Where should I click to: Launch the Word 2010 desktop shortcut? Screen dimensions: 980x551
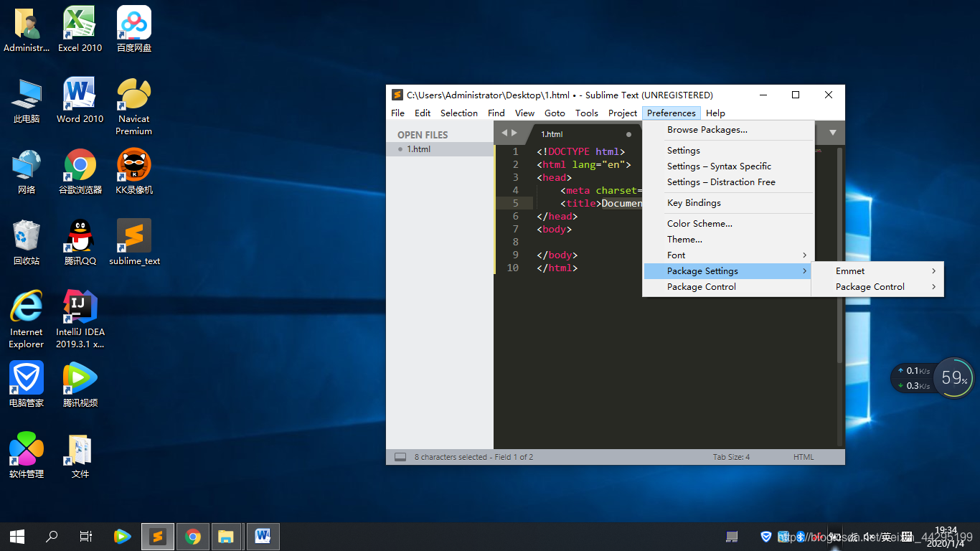80,100
